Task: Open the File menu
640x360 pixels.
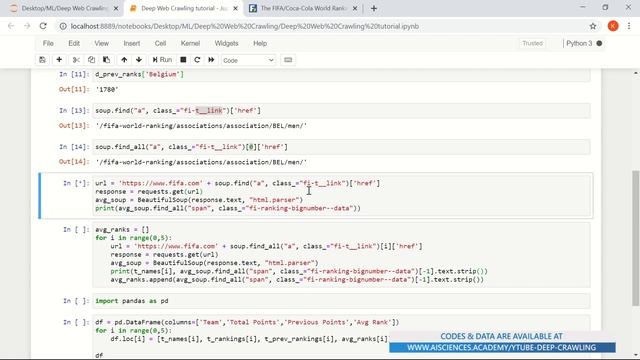Action: (48, 43)
